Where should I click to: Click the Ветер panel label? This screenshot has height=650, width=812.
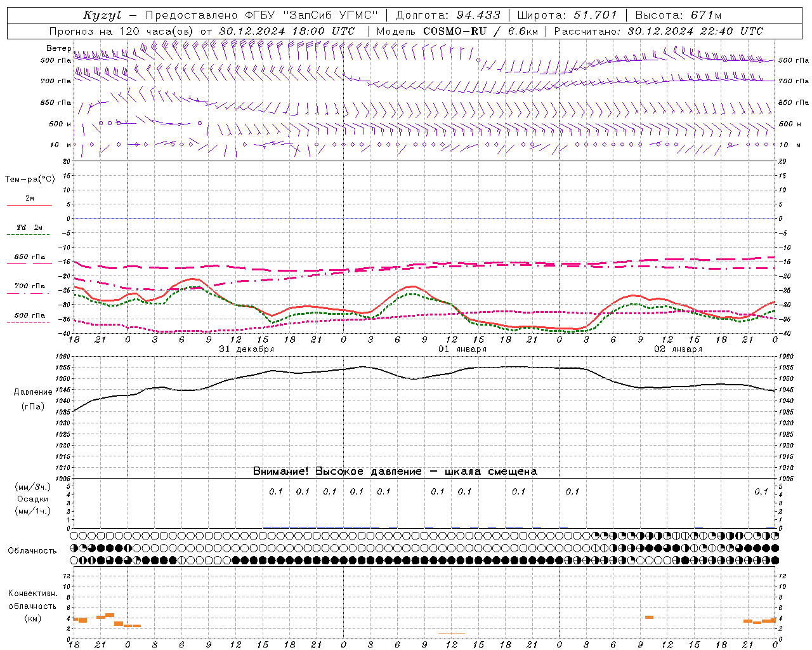click(x=59, y=48)
